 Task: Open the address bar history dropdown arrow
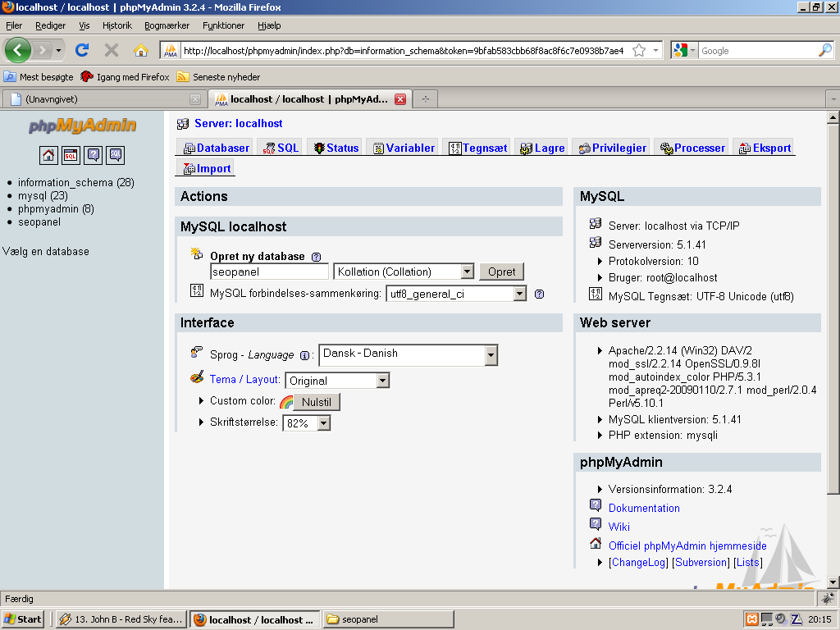[655, 50]
